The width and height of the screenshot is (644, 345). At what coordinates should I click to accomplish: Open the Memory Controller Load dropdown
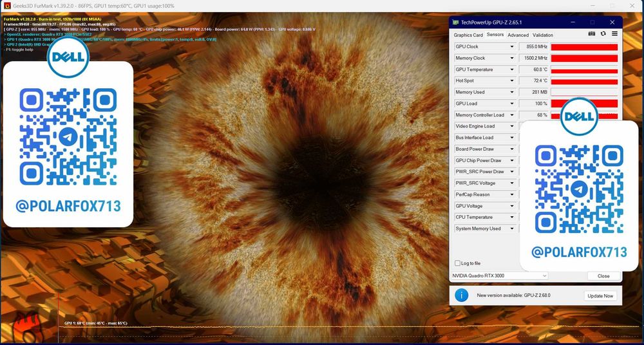[512, 115]
